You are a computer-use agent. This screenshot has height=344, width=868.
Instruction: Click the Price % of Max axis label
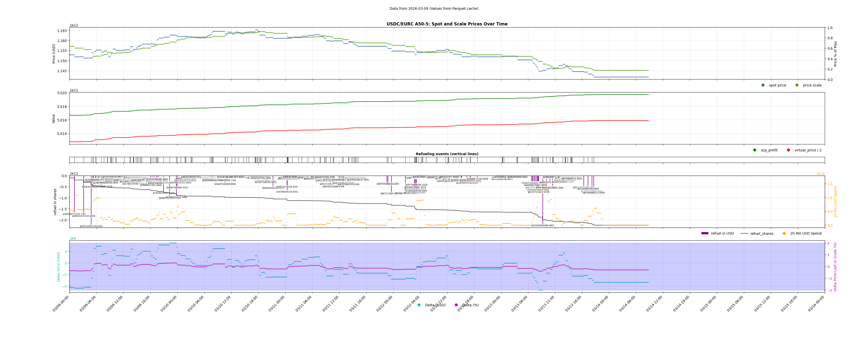coord(835,53)
